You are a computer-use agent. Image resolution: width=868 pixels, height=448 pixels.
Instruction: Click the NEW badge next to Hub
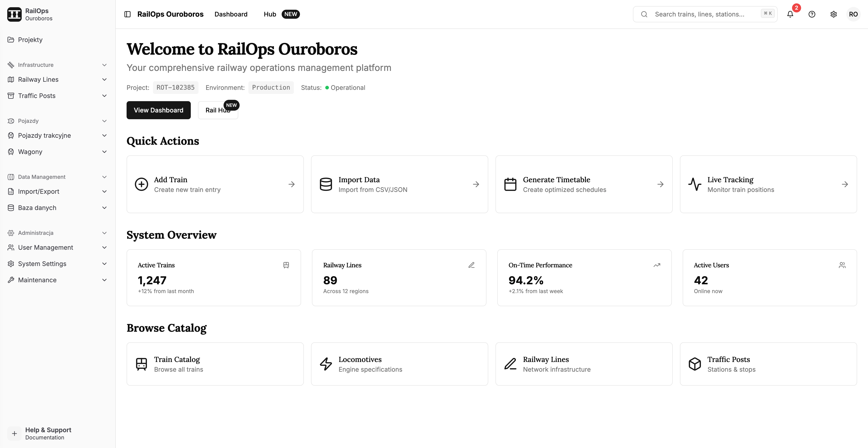290,14
